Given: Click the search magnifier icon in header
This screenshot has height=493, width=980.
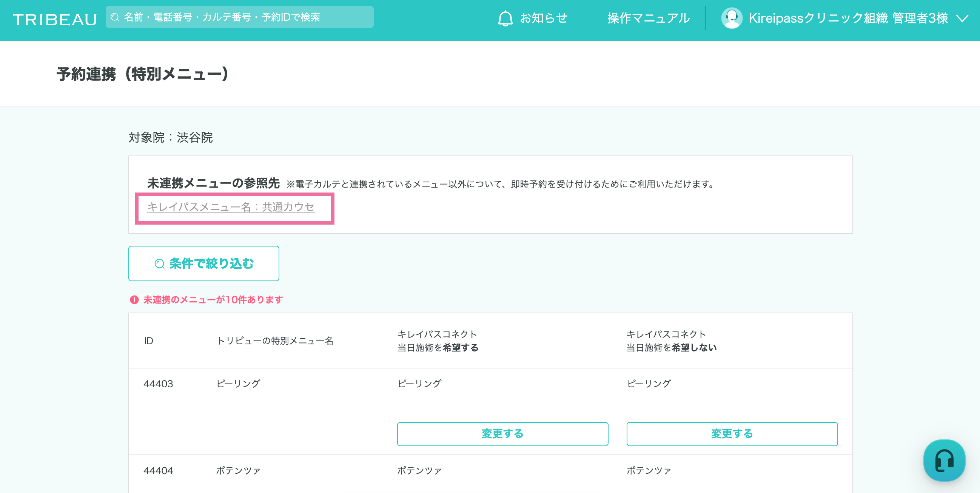Looking at the screenshot, I should (115, 17).
